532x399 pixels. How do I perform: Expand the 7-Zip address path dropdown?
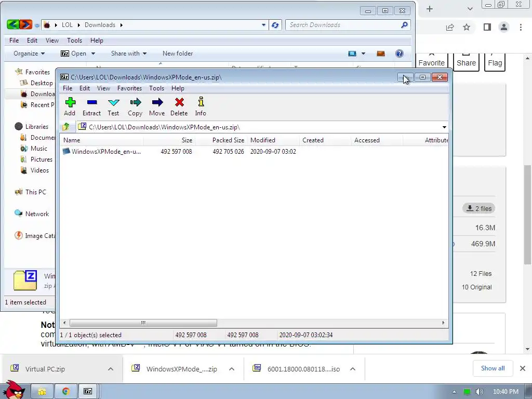[x=444, y=127]
